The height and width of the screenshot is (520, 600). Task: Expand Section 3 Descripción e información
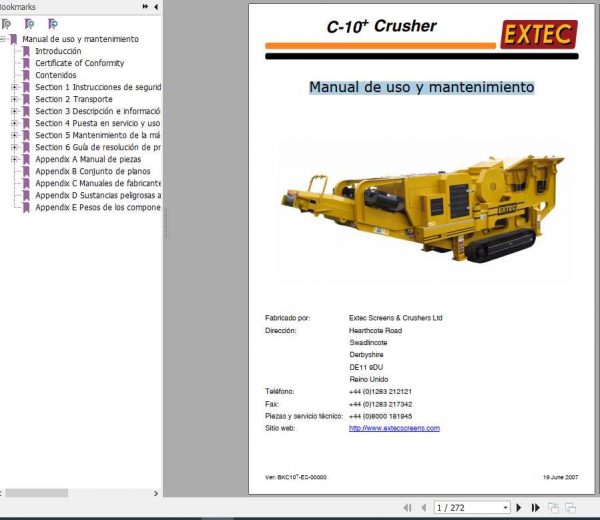coord(14,111)
